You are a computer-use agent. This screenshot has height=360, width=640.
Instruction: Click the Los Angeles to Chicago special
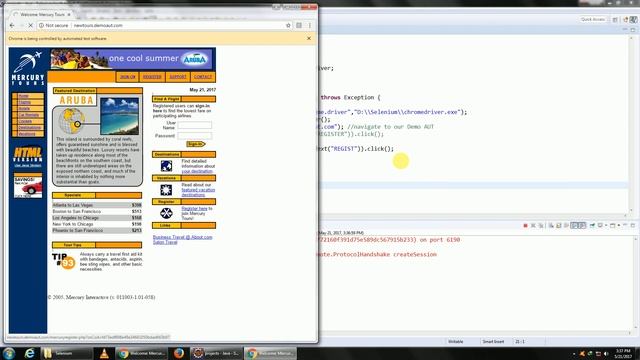(97, 218)
